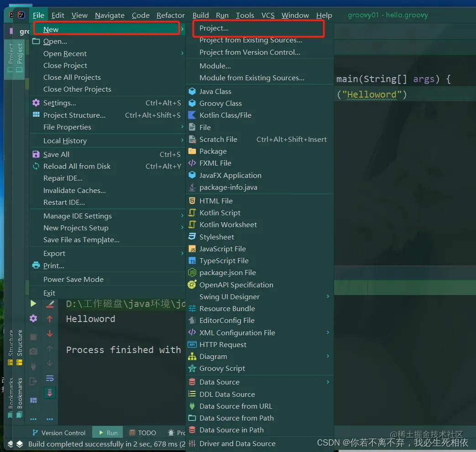The image size is (476, 452).
Task: Expand the Swing UI Designer submenu
Action: pos(328,296)
